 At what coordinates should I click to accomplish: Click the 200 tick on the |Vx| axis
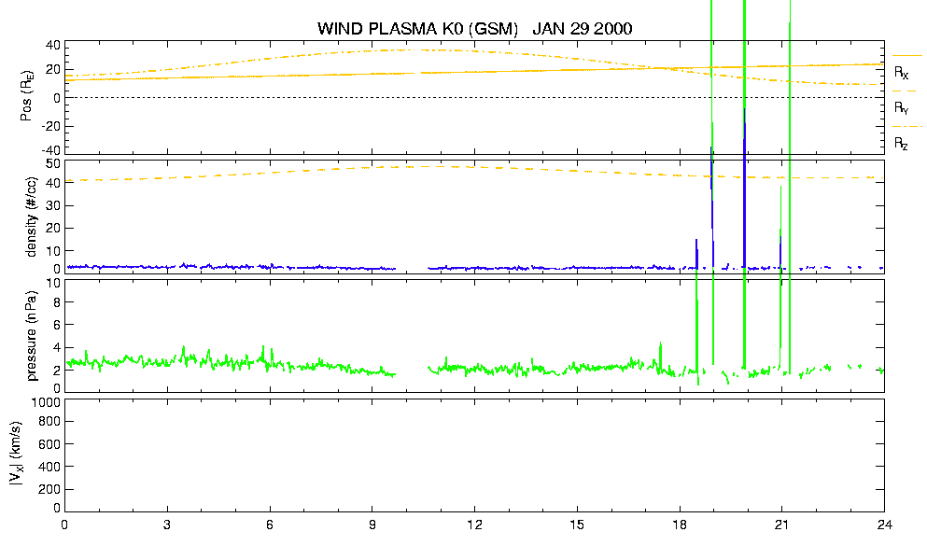[49, 490]
